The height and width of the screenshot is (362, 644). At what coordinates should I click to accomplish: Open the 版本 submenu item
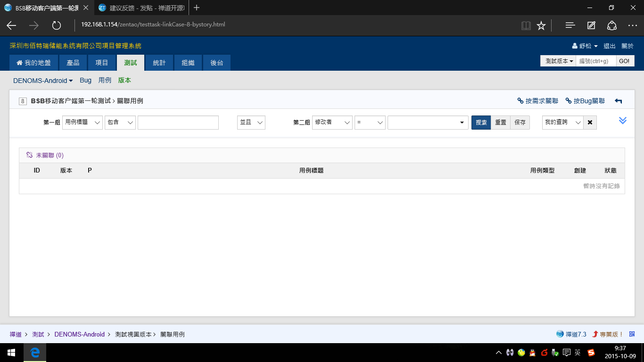124,81
